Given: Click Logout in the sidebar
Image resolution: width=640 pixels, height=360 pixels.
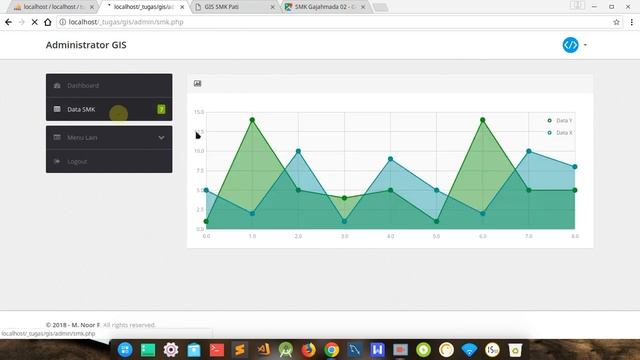Looking at the screenshot, I should tap(109, 161).
